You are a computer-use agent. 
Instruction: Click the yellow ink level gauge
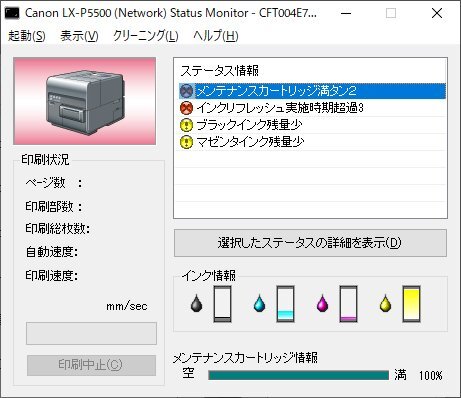click(411, 304)
